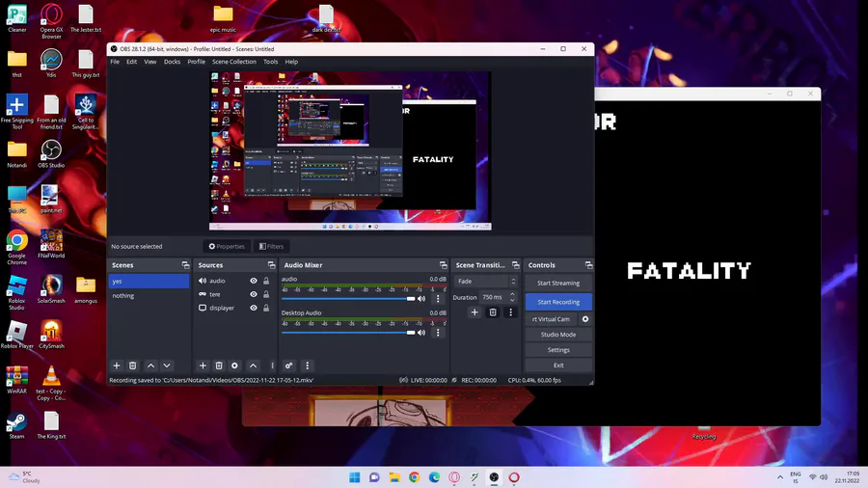Start the Virtual Camera
The image size is (868, 488).
coord(551,319)
